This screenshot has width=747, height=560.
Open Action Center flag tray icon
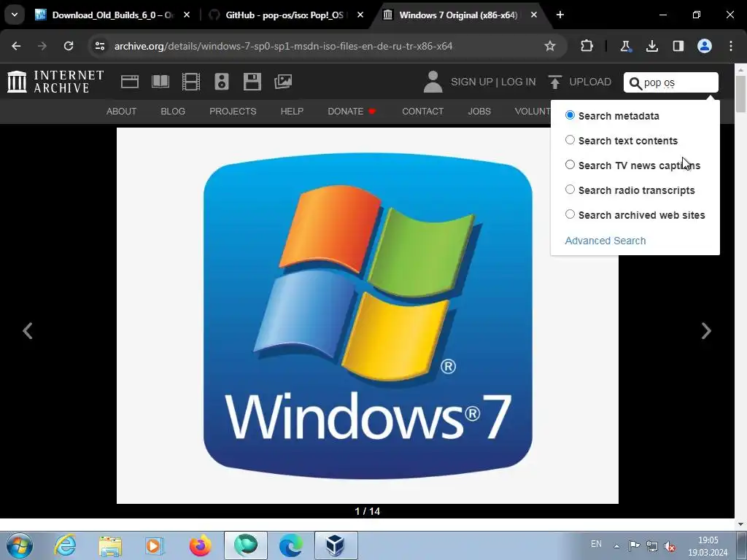(634, 546)
